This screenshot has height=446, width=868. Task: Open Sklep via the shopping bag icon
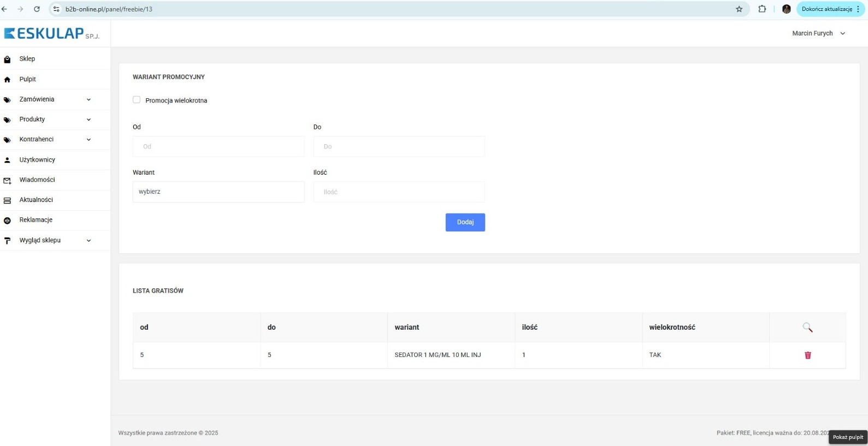(x=8, y=59)
